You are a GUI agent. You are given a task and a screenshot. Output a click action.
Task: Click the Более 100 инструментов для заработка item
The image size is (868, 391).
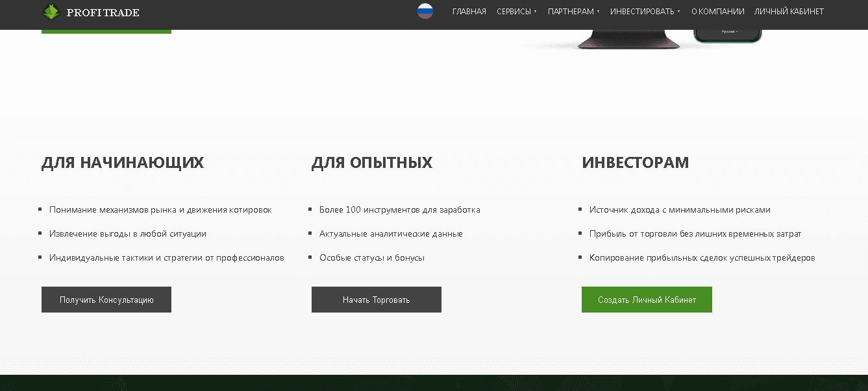(399, 210)
